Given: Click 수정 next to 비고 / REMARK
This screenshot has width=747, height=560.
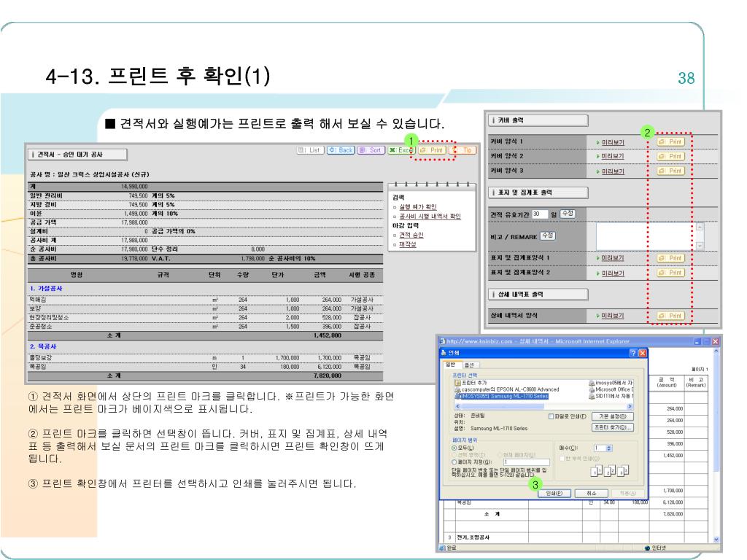Looking at the screenshot, I should (547, 236).
